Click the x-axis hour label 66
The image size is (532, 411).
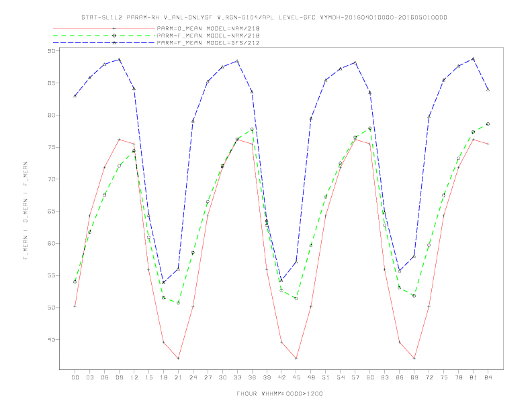pos(400,377)
